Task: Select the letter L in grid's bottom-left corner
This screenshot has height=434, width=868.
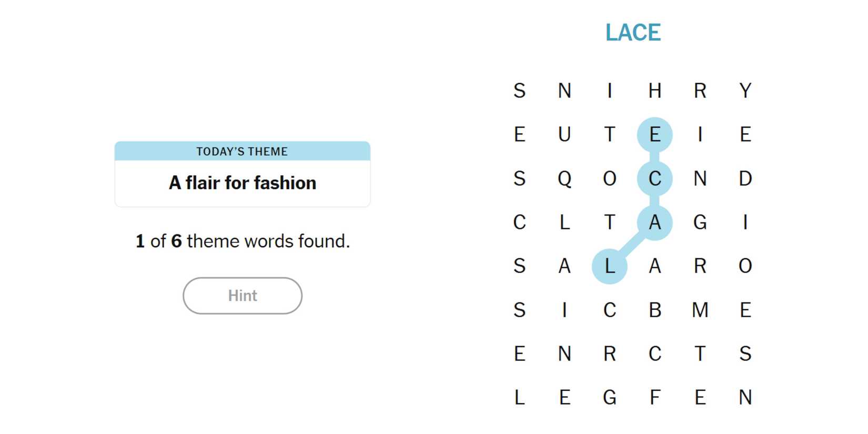Action: 519,398
